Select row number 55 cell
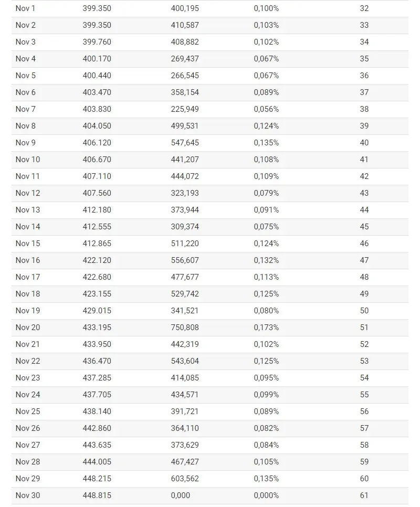420x507 pixels. click(364, 395)
